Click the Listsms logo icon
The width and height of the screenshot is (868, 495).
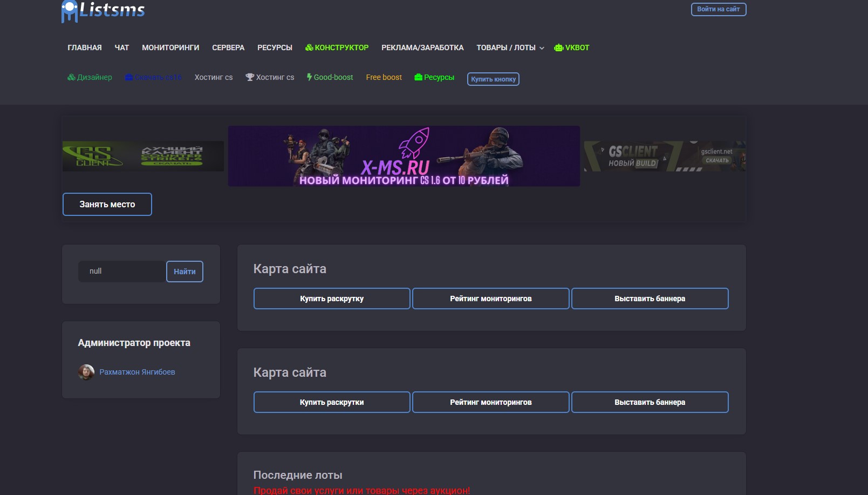(x=70, y=11)
